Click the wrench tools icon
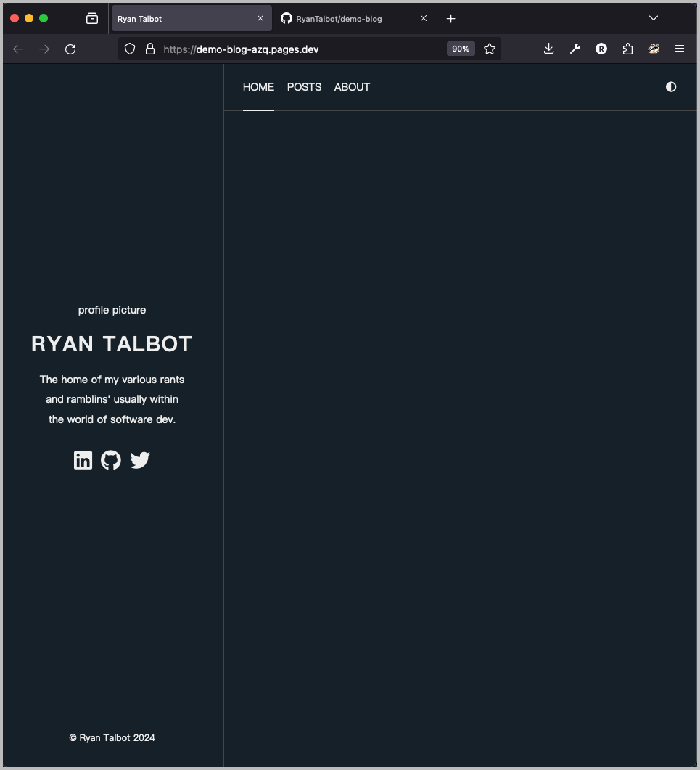Image resolution: width=700 pixels, height=770 pixels. pos(575,49)
